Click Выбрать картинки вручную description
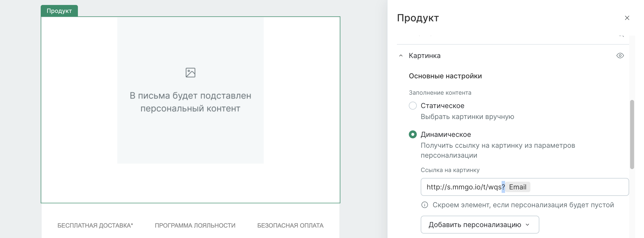Viewport: 644px width, 238px height. click(x=467, y=117)
